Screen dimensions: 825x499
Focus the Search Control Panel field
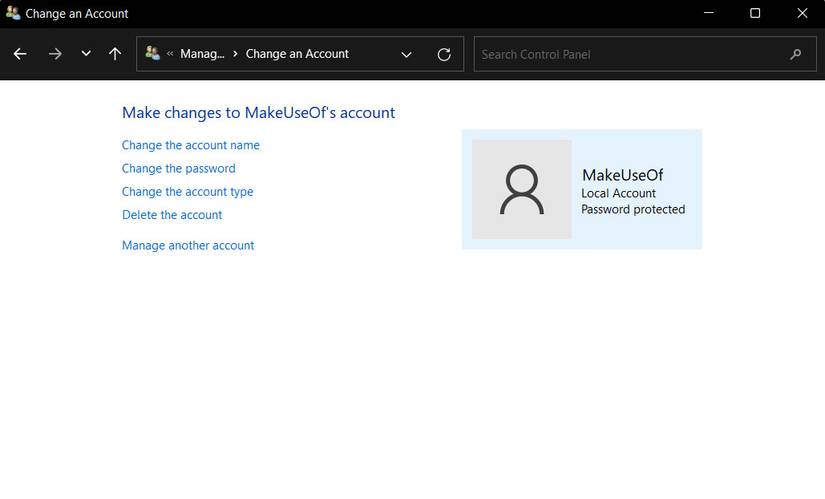[x=645, y=54]
